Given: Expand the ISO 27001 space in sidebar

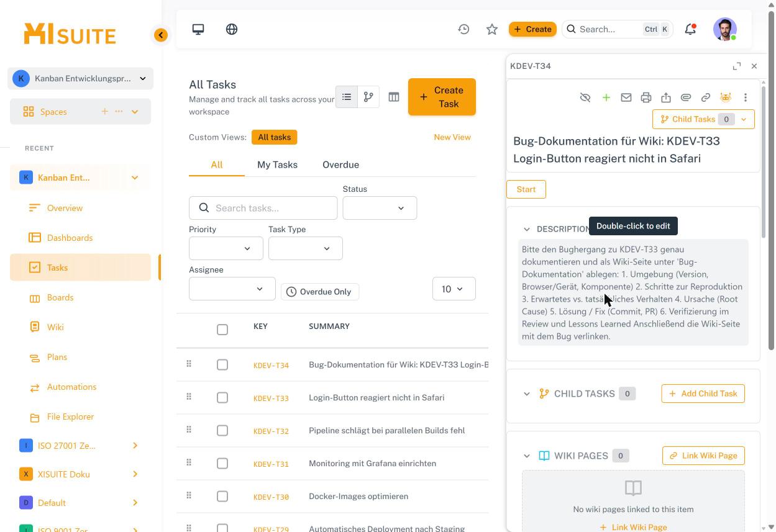Looking at the screenshot, I should 135,446.
